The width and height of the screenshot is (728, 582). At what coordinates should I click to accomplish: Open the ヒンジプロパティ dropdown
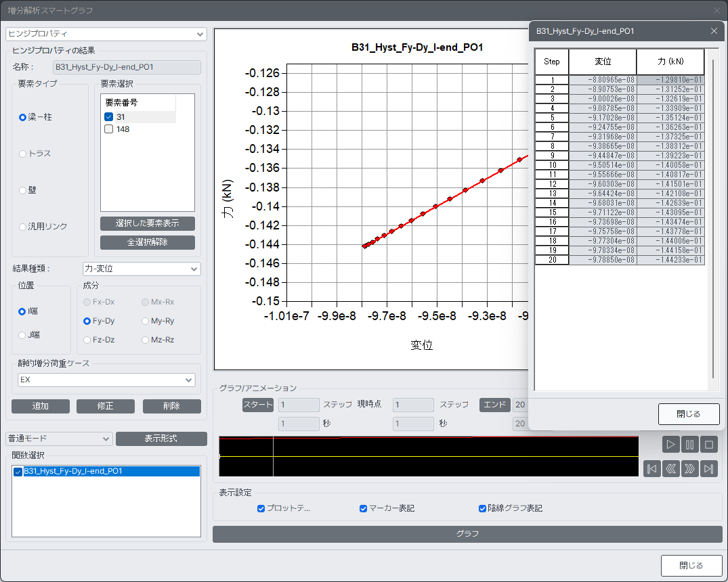(106, 34)
